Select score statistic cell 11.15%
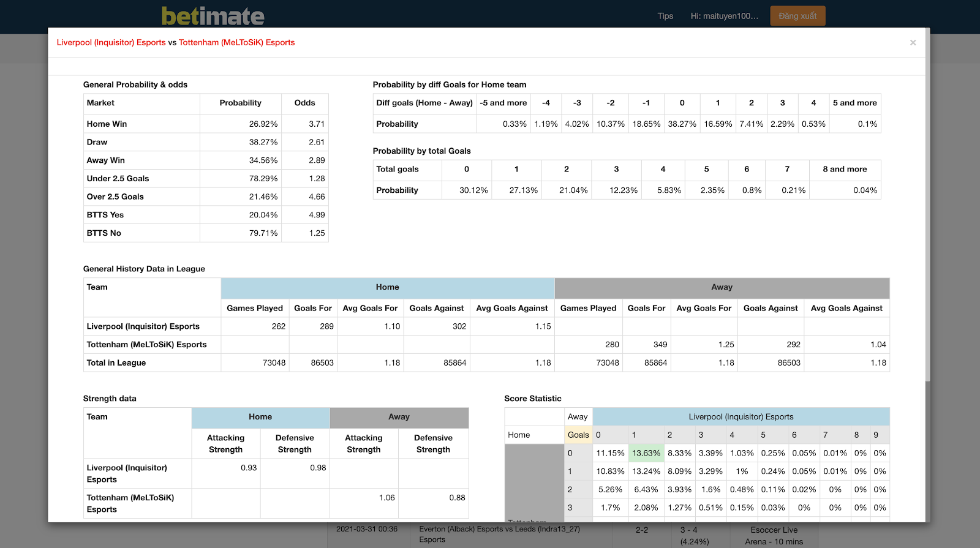980x548 pixels. 611,453
